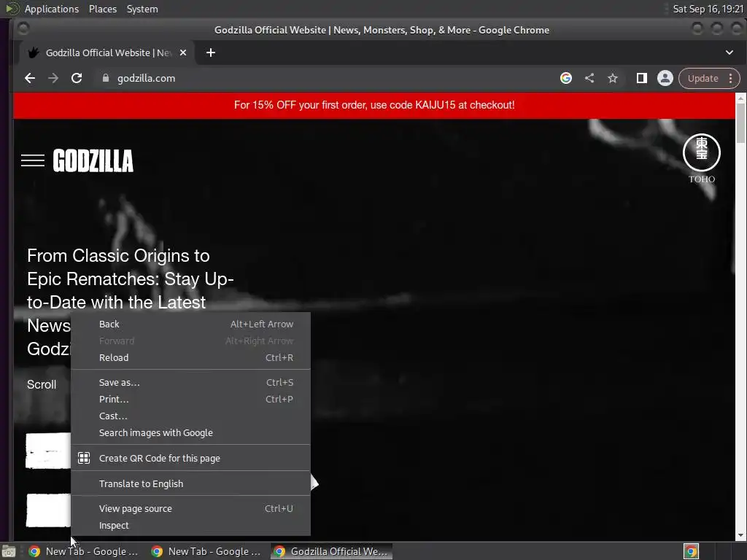
Task: Click the Chrome icon in bottom-right tray
Action: tap(691, 551)
